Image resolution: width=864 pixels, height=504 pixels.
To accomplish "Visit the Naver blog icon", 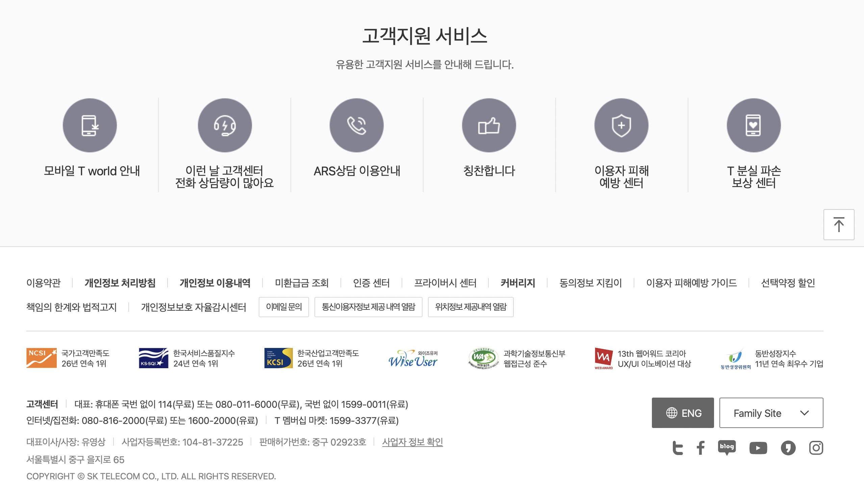I will [x=727, y=448].
